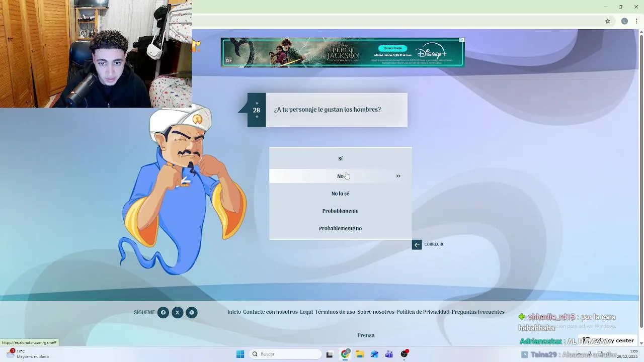Image resolution: width=644 pixels, height=362 pixels.
Task: Click the scrollbar down arrow
Action: point(641,343)
